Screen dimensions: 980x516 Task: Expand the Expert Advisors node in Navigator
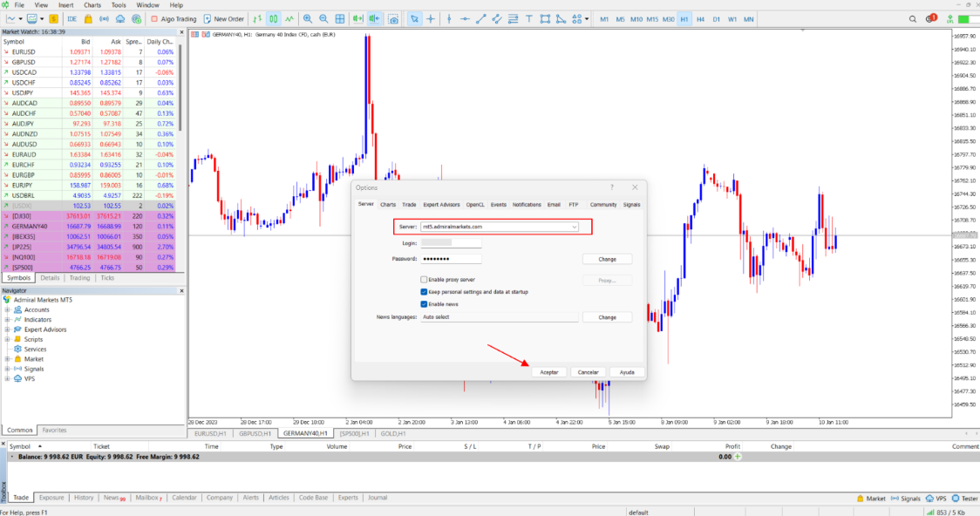(8, 329)
